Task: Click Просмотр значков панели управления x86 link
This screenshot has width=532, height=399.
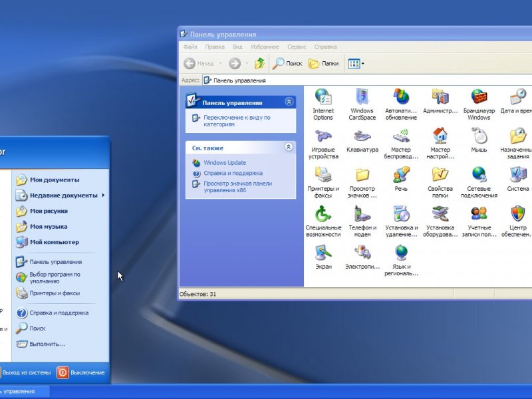Action: click(x=238, y=187)
